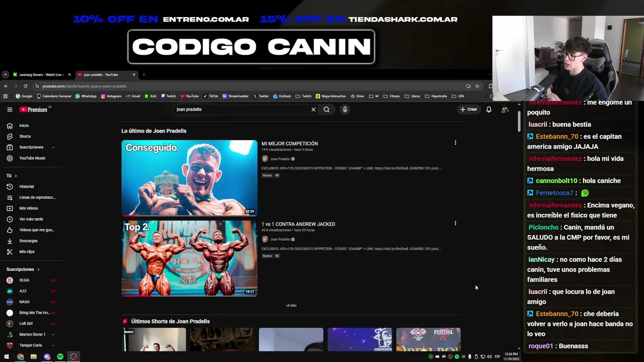Viewport: 644px width, 362px height.
Task: Open the Libros bookmarks folder
Action: [413, 96]
